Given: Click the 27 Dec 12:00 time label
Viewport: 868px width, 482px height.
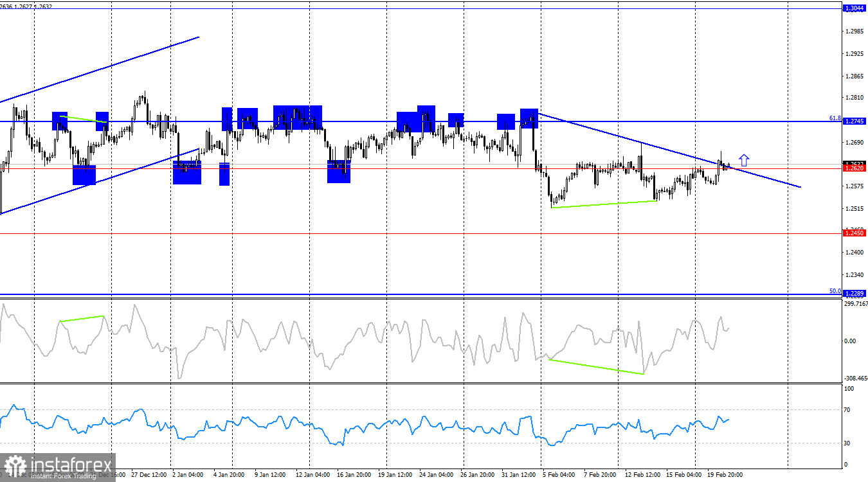Looking at the screenshot, I should point(148,475).
